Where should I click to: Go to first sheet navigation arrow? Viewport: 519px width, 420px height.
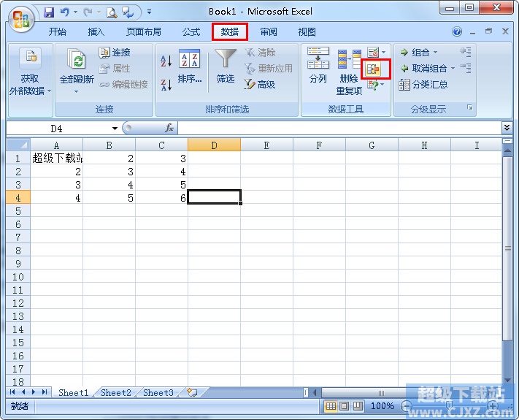click(x=12, y=392)
